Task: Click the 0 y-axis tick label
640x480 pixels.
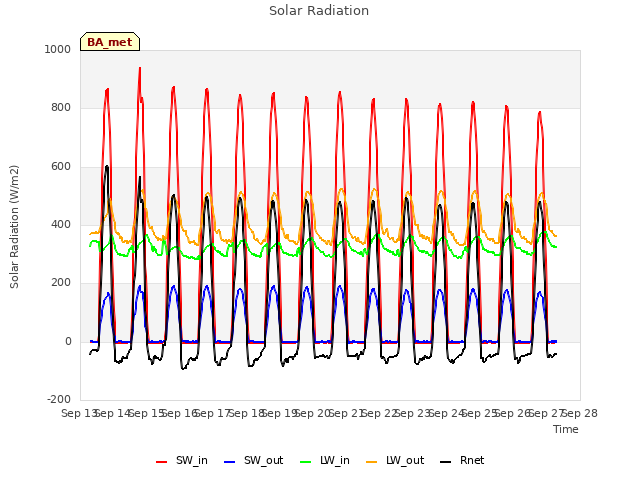Action: 68,342
